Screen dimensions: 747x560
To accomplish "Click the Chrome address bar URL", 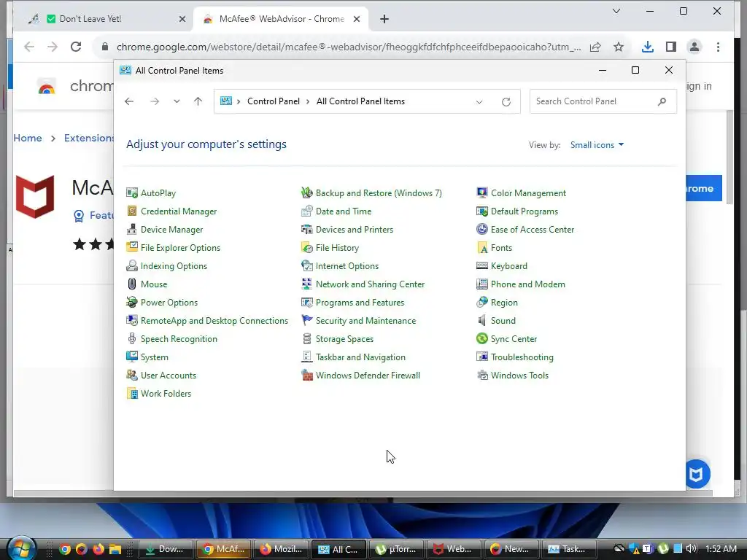I will (349, 47).
